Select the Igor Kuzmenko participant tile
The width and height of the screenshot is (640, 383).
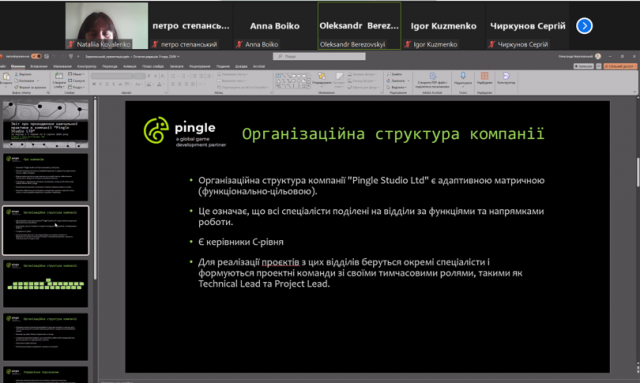pyautogui.click(x=443, y=26)
